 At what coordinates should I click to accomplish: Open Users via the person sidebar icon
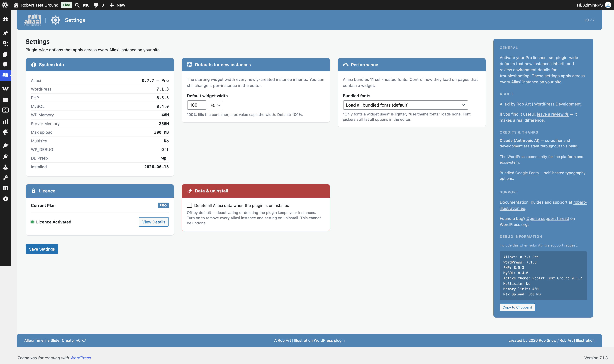pyautogui.click(x=5, y=167)
